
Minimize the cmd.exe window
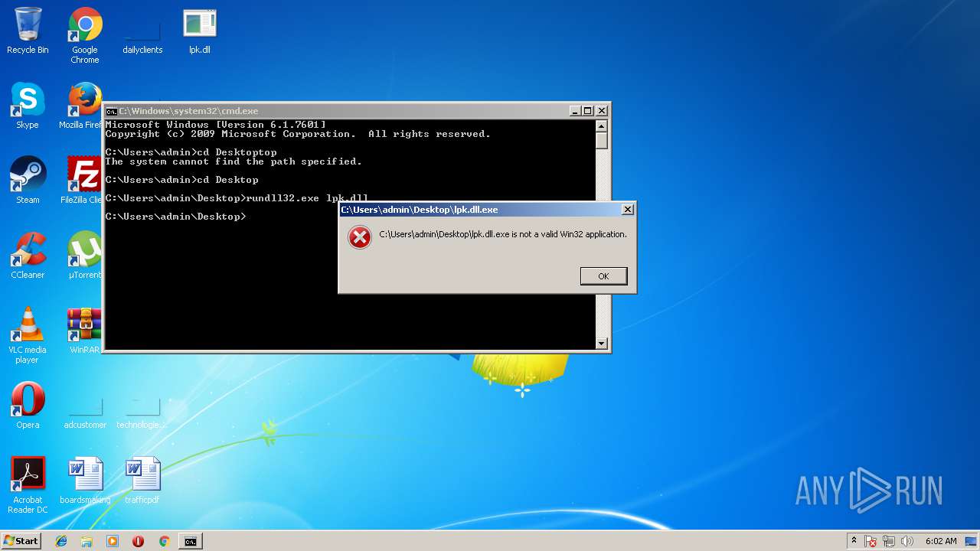[x=574, y=111]
